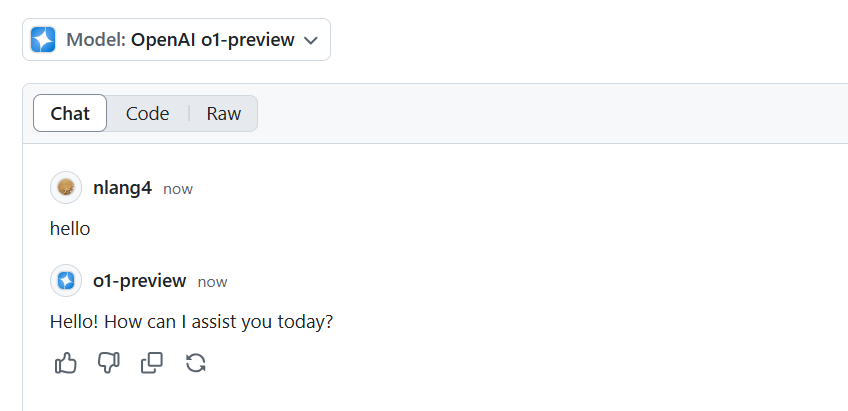The width and height of the screenshot is (848, 411).
Task: Open the OpenAI o1-preview model dropdown
Action: click(x=176, y=39)
